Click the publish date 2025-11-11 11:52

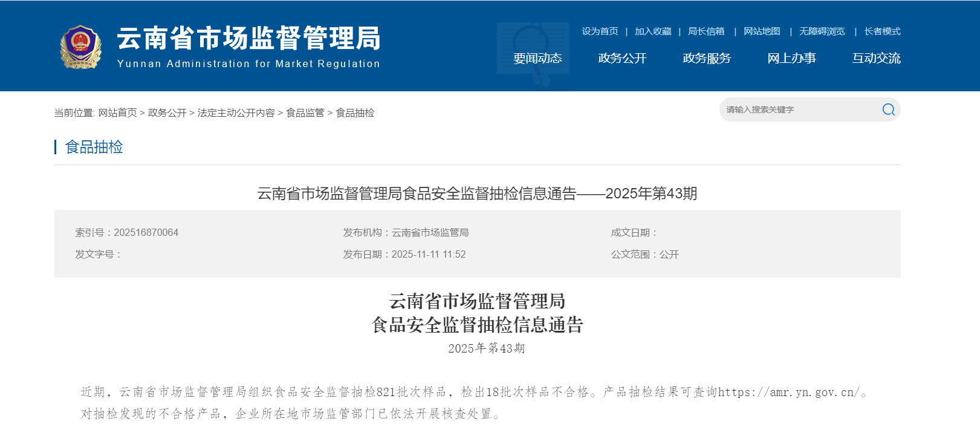[429, 255]
